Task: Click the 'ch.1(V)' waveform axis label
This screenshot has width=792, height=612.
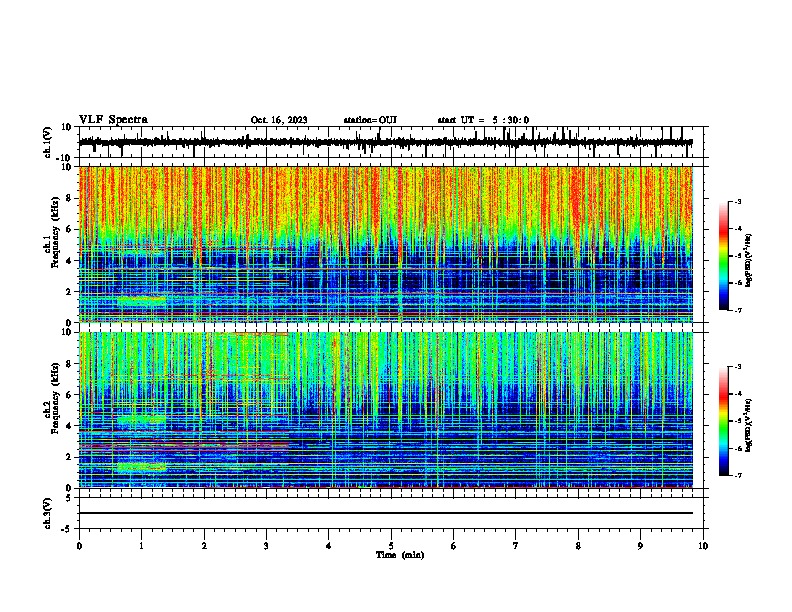Action: [48, 142]
